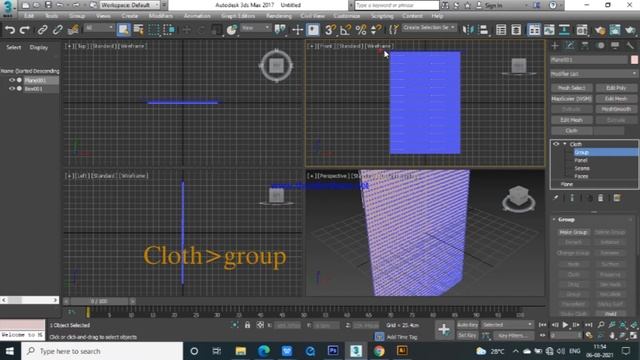Toggle visibility eye of Box001
The image size is (640, 360).
(12, 89)
